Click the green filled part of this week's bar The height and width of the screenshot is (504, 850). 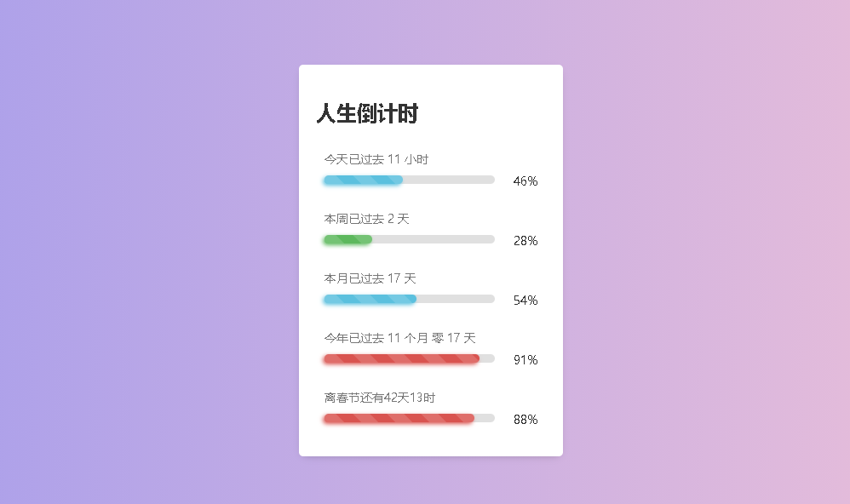point(347,239)
